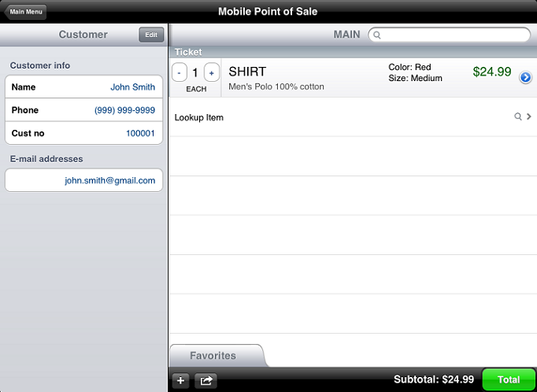Select the Cust no row
The width and height of the screenshot is (537, 392).
83,133
